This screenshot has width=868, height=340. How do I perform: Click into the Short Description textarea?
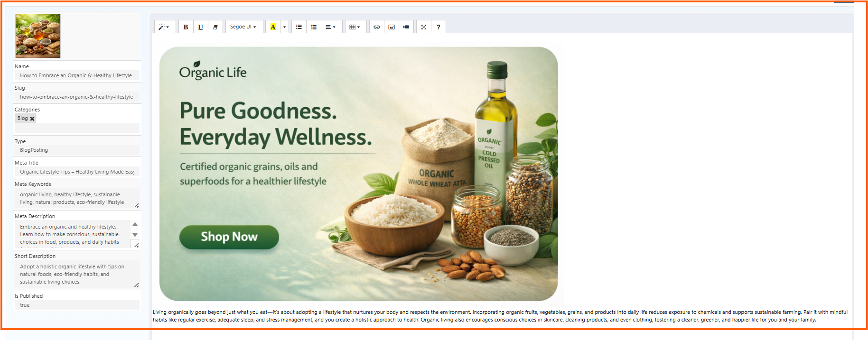click(77, 274)
